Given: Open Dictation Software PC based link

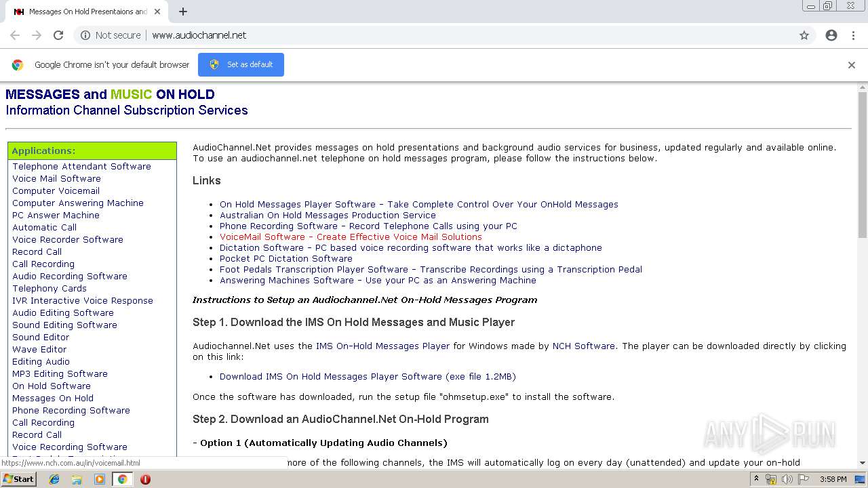Looking at the screenshot, I should coord(411,247).
